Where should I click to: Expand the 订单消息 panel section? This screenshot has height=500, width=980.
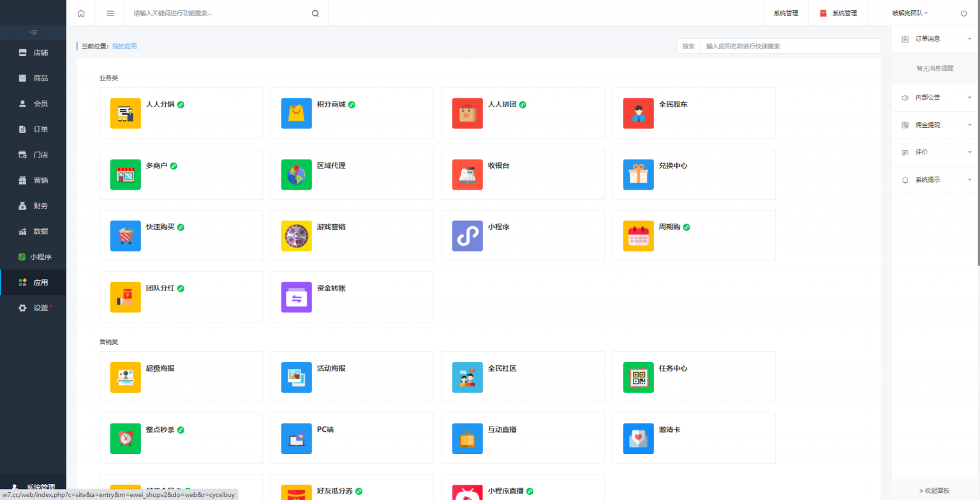[x=936, y=39]
